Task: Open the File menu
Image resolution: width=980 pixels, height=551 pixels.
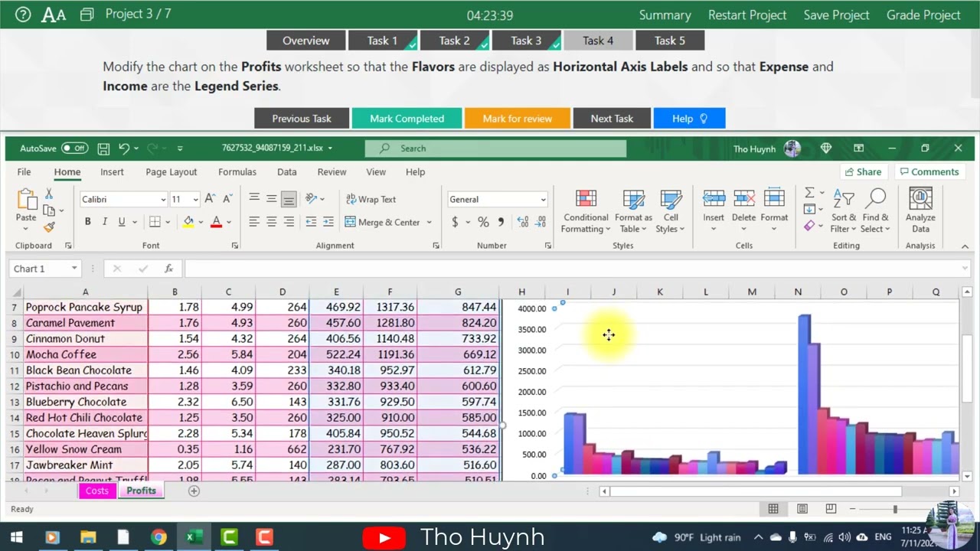Action: tap(24, 172)
